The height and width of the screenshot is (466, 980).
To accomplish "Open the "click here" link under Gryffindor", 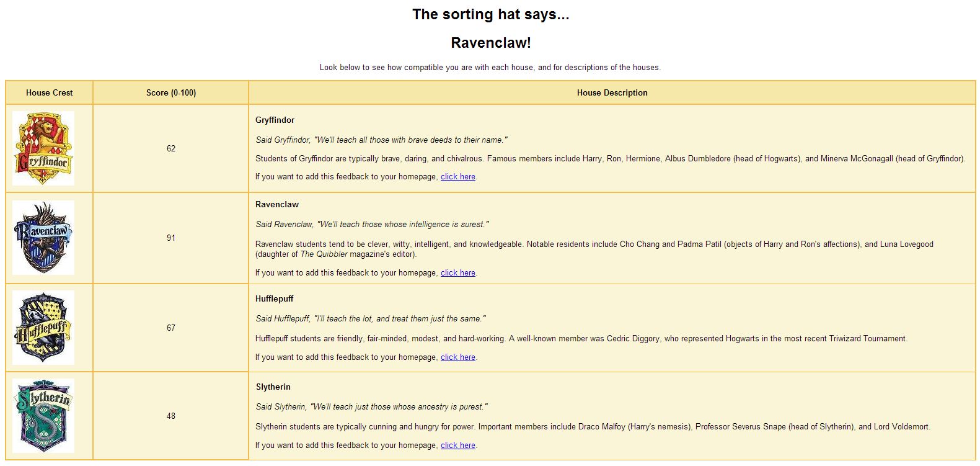I will click(457, 177).
